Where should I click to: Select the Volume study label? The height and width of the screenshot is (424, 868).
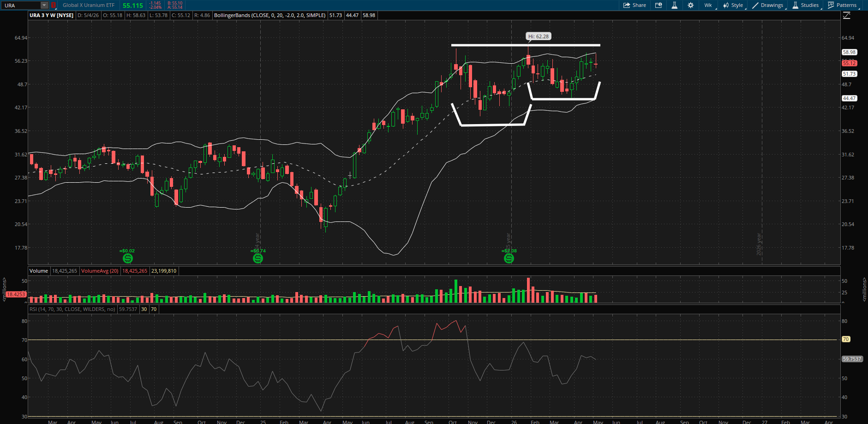point(39,271)
